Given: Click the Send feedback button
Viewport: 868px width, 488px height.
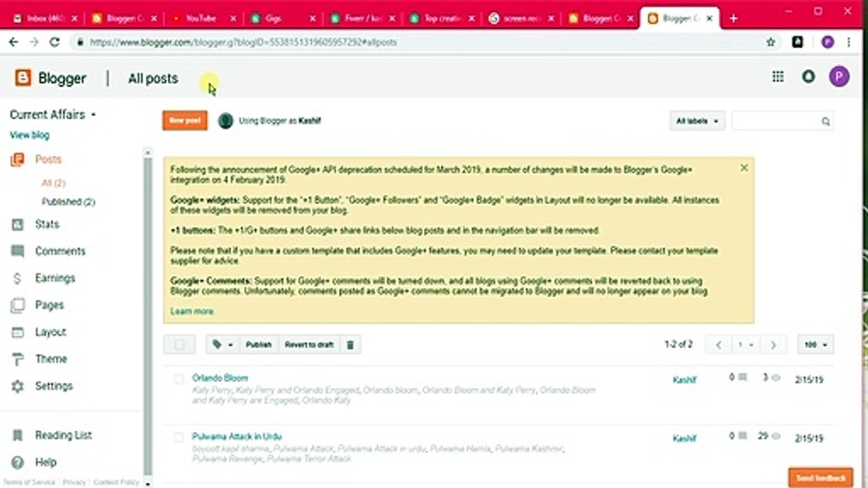Looking at the screenshot, I should pyautogui.click(x=821, y=478).
